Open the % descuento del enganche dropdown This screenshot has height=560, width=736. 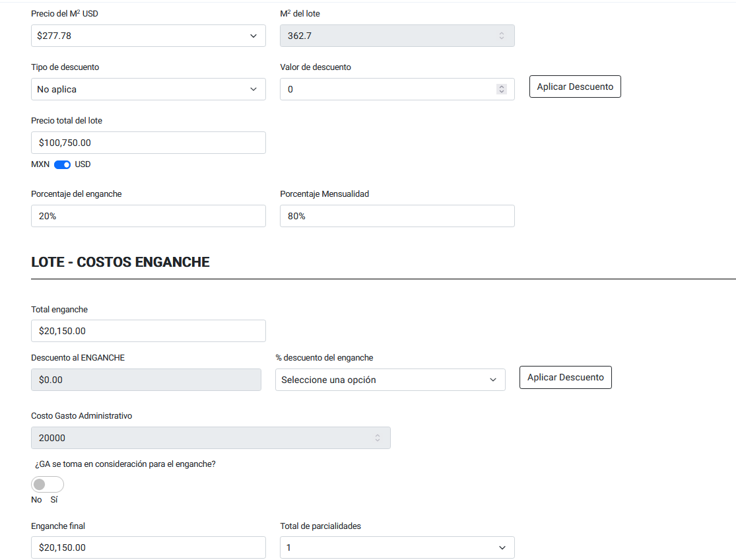pos(389,380)
